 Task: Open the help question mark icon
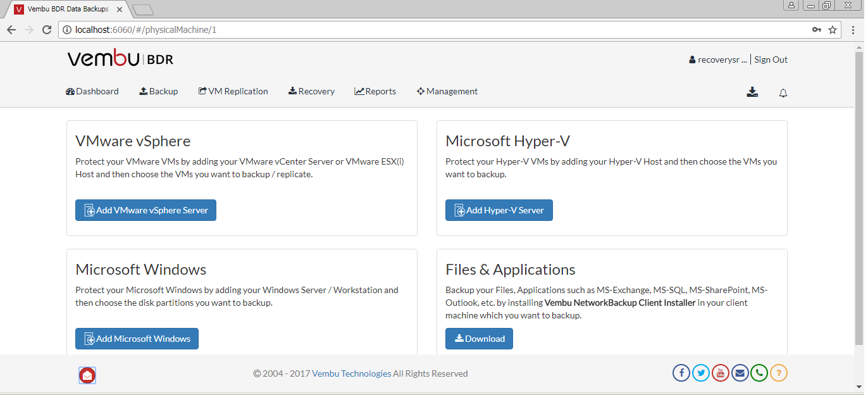(x=779, y=373)
